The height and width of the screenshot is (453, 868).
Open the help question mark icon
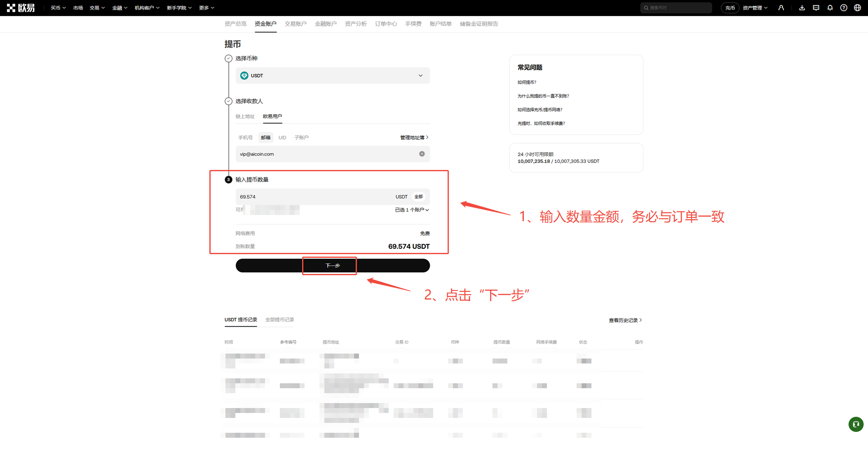click(x=843, y=7)
